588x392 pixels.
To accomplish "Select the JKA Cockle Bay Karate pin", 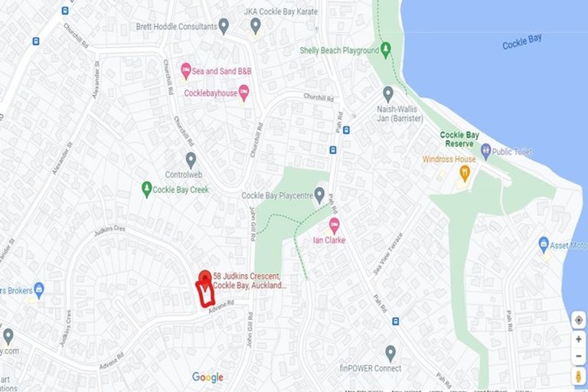I will click(x=256, y=26).
